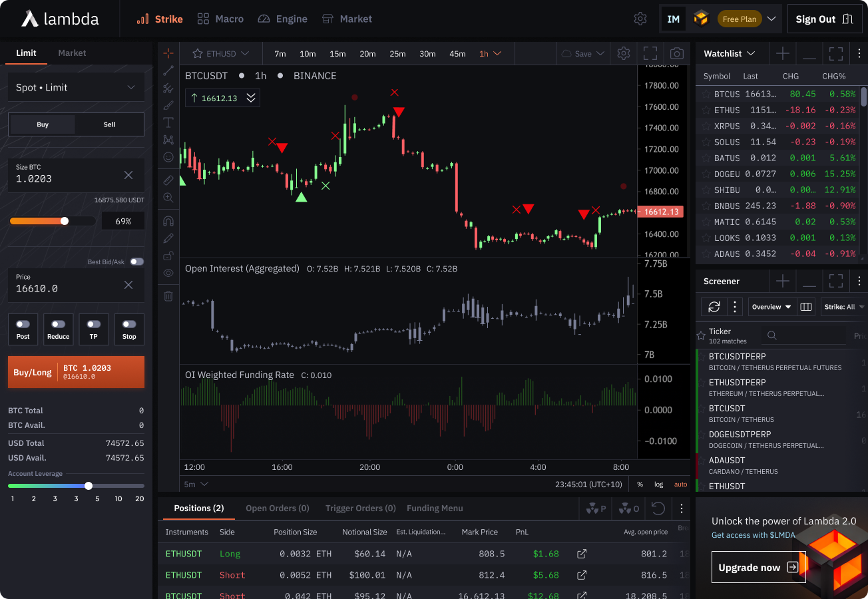Viewport: 868px width, 599px height.
Task: Click the Upgrade now button
Action: click(x=758, y=567)
